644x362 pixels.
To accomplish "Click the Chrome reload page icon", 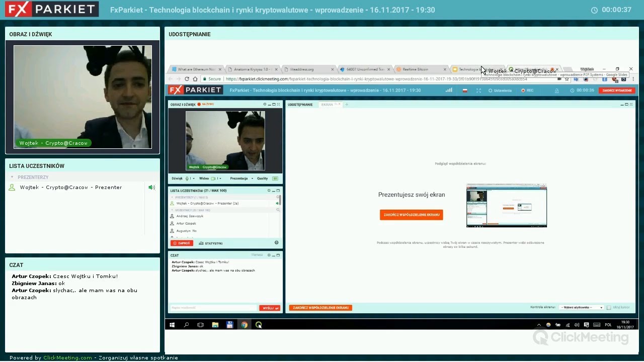I will (x=187, y=79).
